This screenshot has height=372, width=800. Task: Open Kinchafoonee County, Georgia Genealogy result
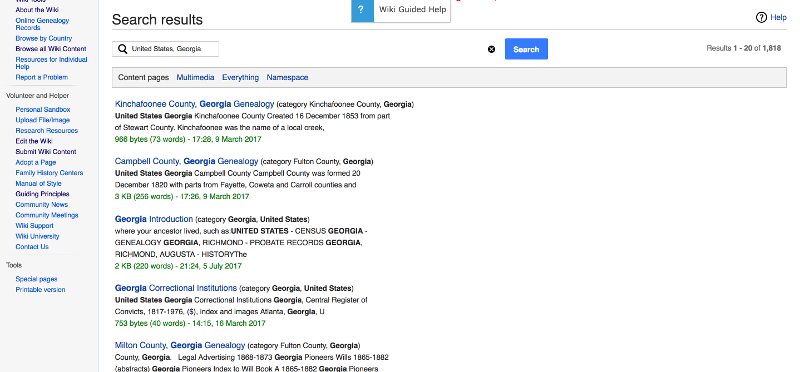194,104
